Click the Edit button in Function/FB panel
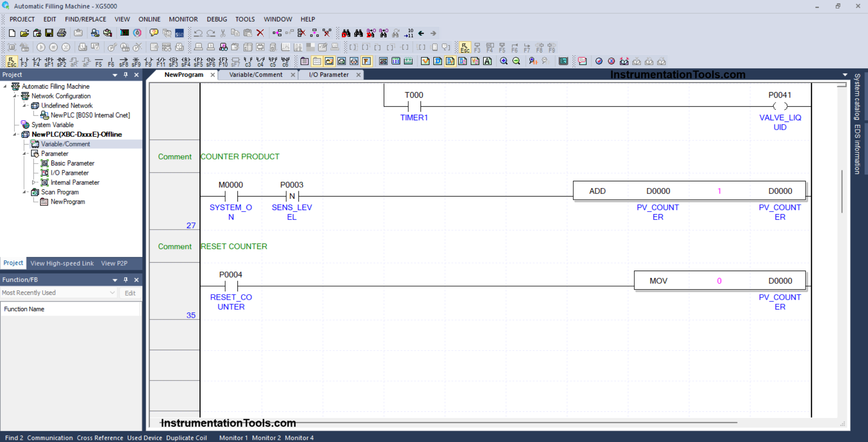The image size is (868, 442). point(130,293)
